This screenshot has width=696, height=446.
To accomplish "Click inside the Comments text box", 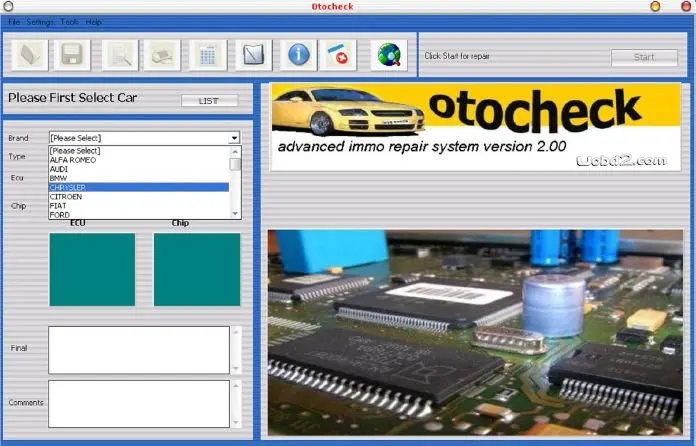I will pos(139,404).
